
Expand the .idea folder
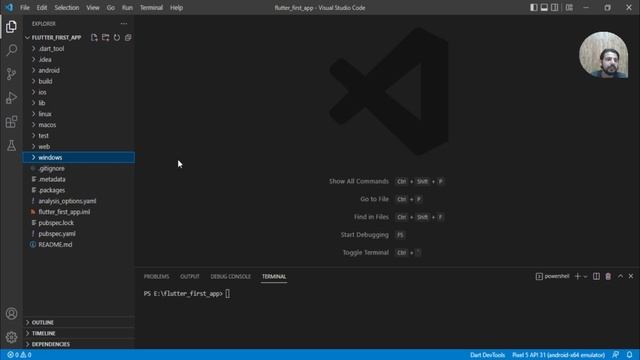coord(78,60)
